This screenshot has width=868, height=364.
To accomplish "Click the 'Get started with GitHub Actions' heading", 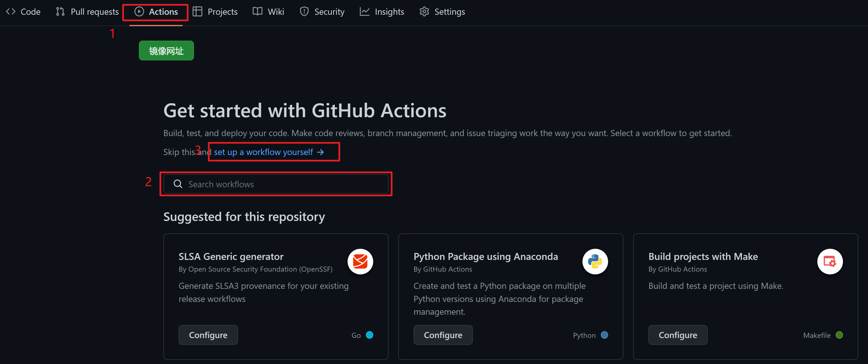I will tap(305, 110).
